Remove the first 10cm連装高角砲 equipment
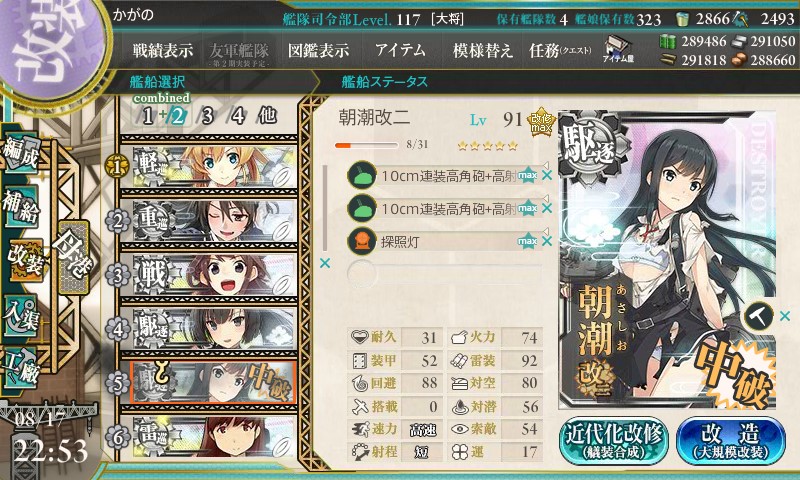 point(547,175)
